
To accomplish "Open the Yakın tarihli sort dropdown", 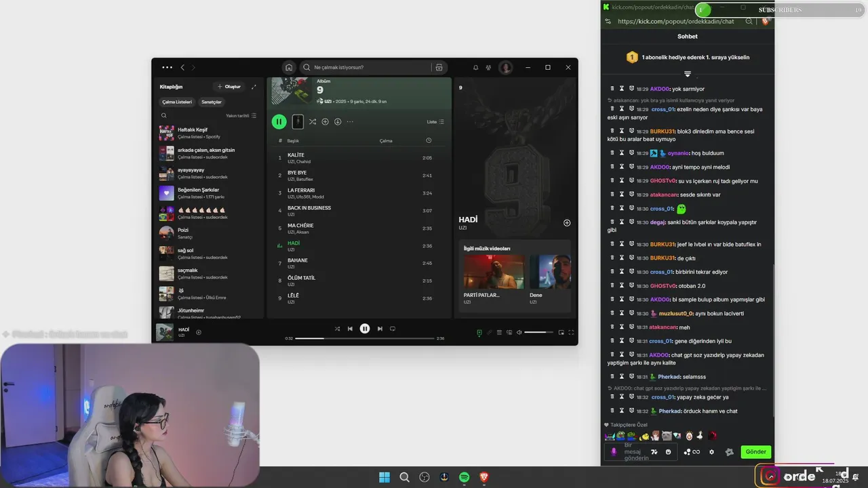I will point(241,116).
